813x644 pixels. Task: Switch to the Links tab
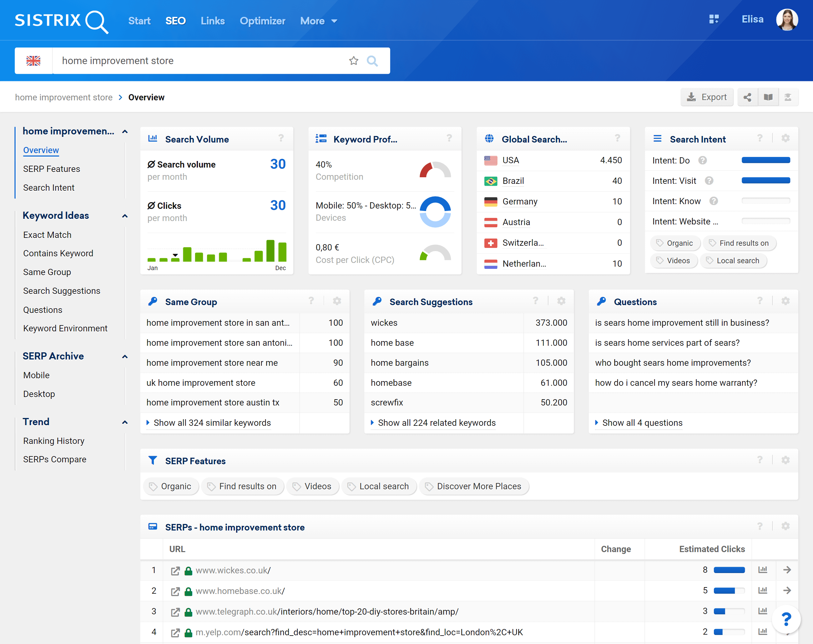click(x=213, y=21)
